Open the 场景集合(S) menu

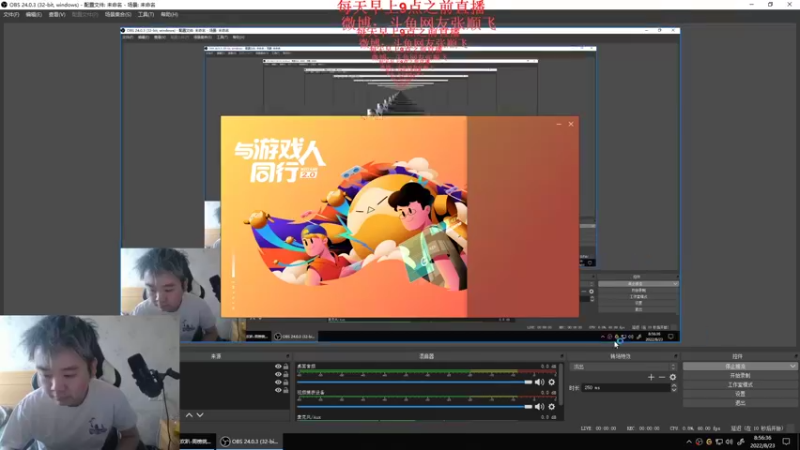pyautogui.click(x=118, y=14)
